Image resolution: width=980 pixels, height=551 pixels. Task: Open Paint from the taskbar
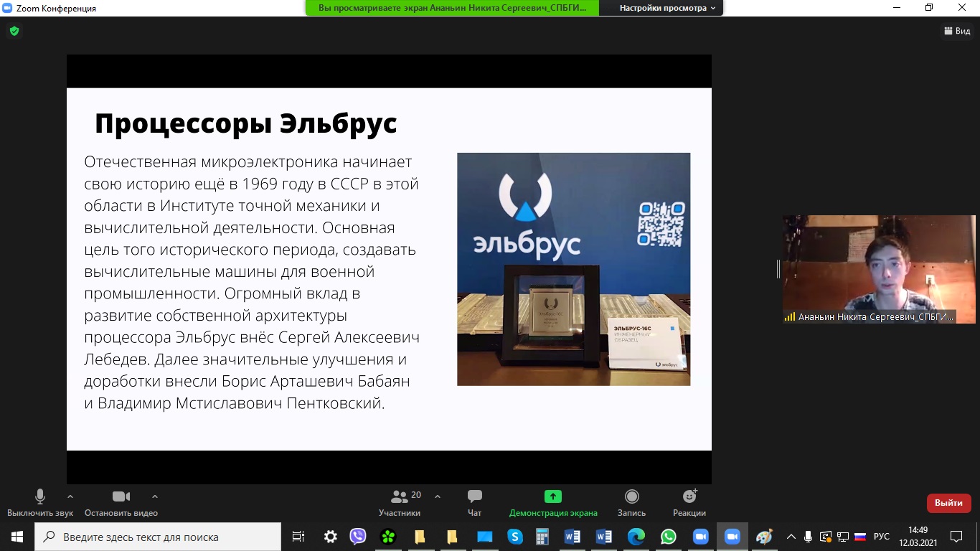click(x=764, y=537)
